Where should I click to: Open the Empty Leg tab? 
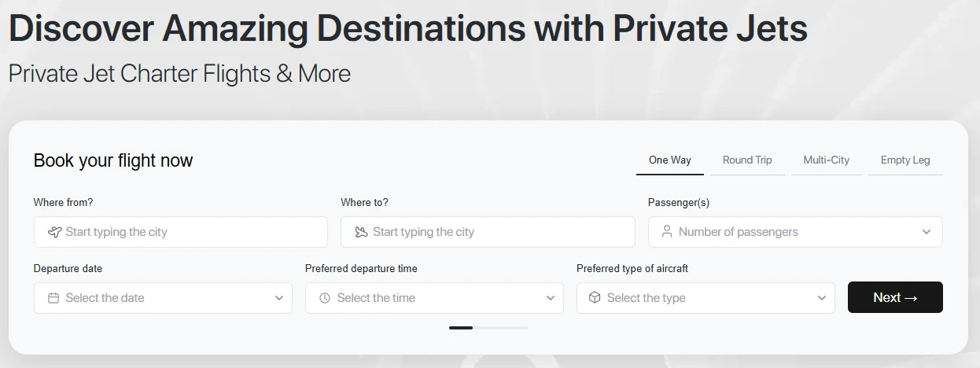coord(905,160)
